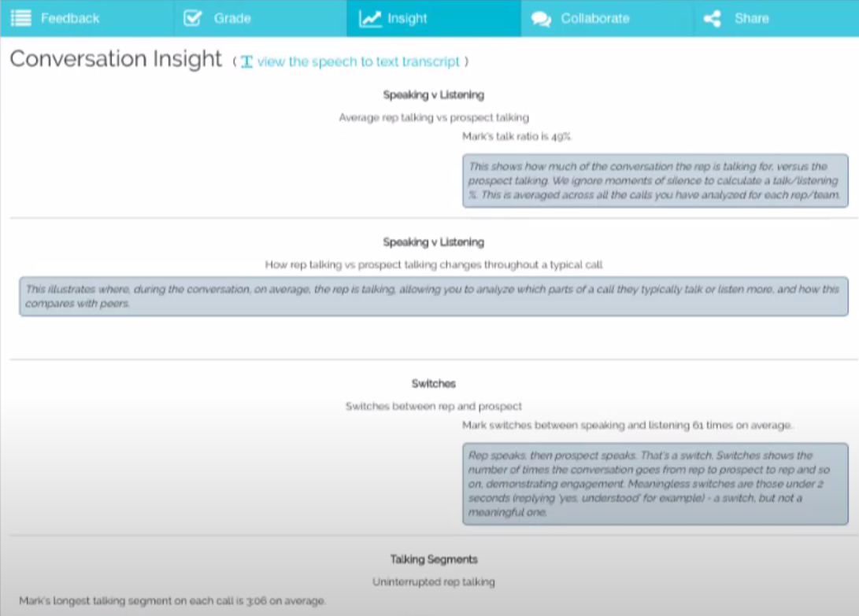Click the talk ratio explanation box
This screenshot has width=859, height=616.
(655, 181)
